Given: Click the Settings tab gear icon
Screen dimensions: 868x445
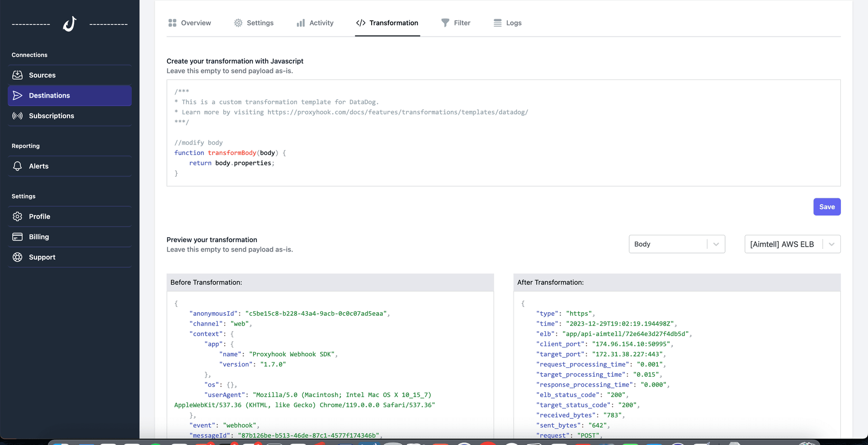Looking at the screenshot, I should click(238, 23).
